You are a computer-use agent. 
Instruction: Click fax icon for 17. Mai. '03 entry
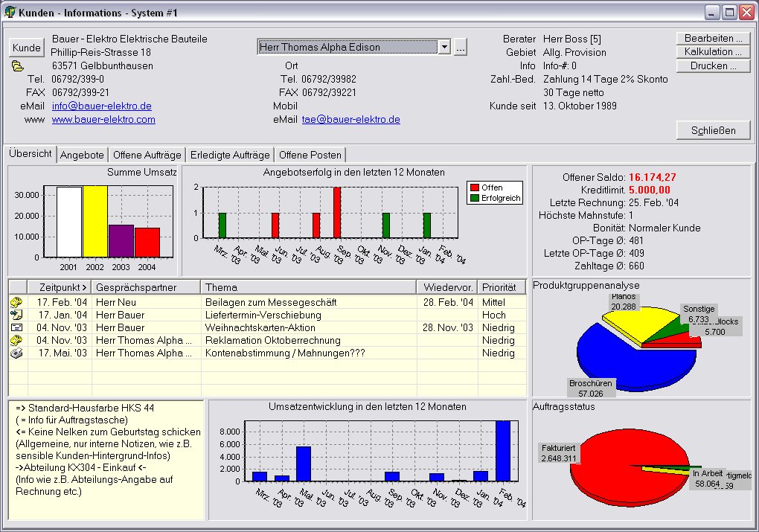17,353
